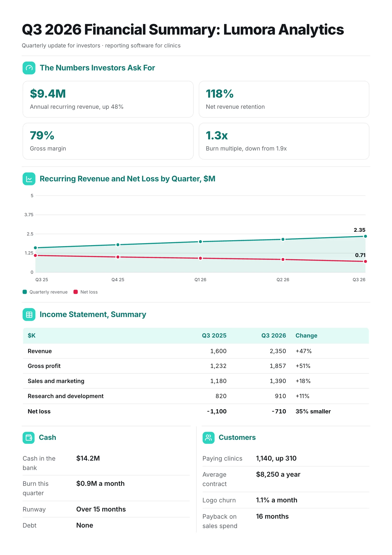Select the Q1 26 net loss data point
This screenshot has width=392, height=555.
(200, 258)
